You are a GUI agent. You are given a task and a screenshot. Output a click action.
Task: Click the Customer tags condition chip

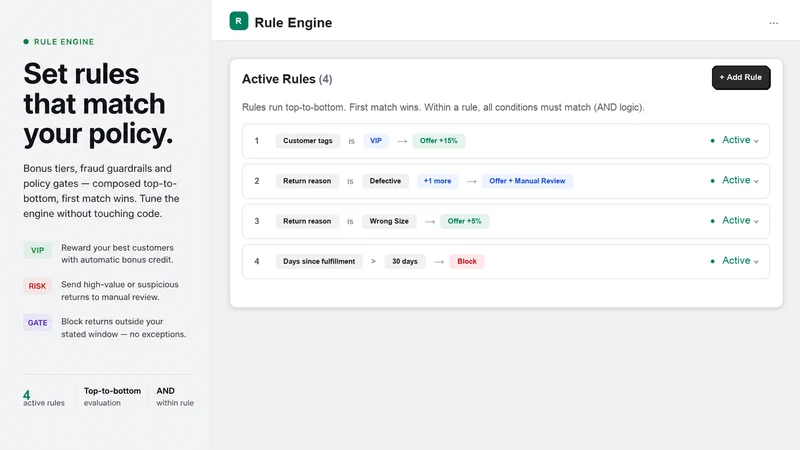(308, 141)
